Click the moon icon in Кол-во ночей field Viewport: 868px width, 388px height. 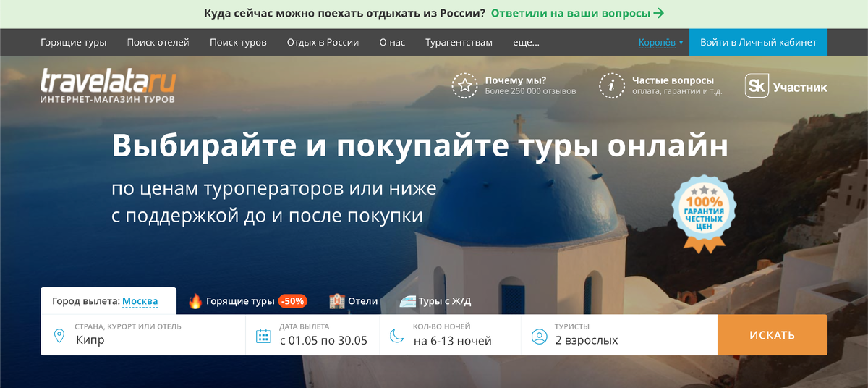point(396,336)
